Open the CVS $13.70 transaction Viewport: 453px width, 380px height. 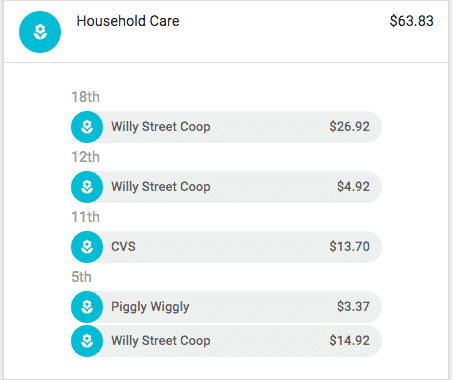coord(226,247)
